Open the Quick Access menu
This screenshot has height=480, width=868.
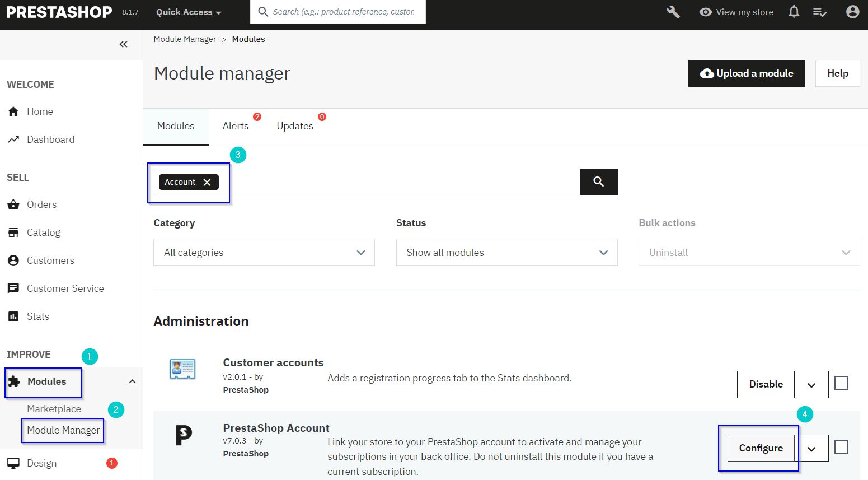(189, 12)
